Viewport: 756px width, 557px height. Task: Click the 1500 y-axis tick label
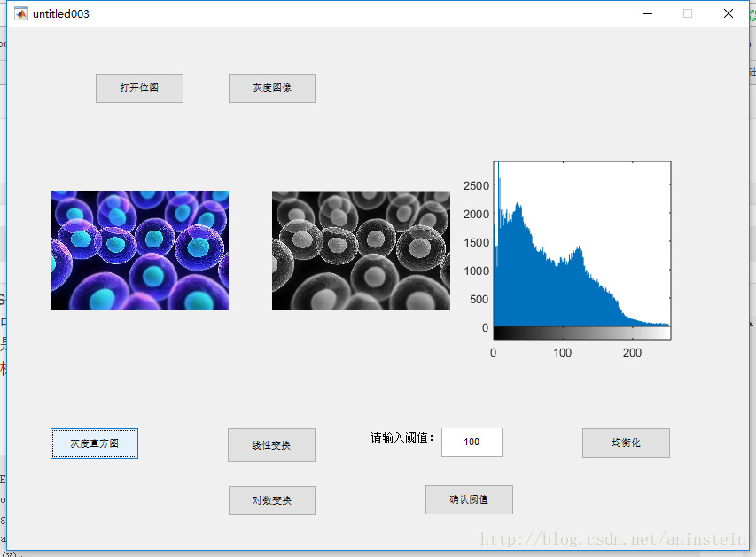476,243
